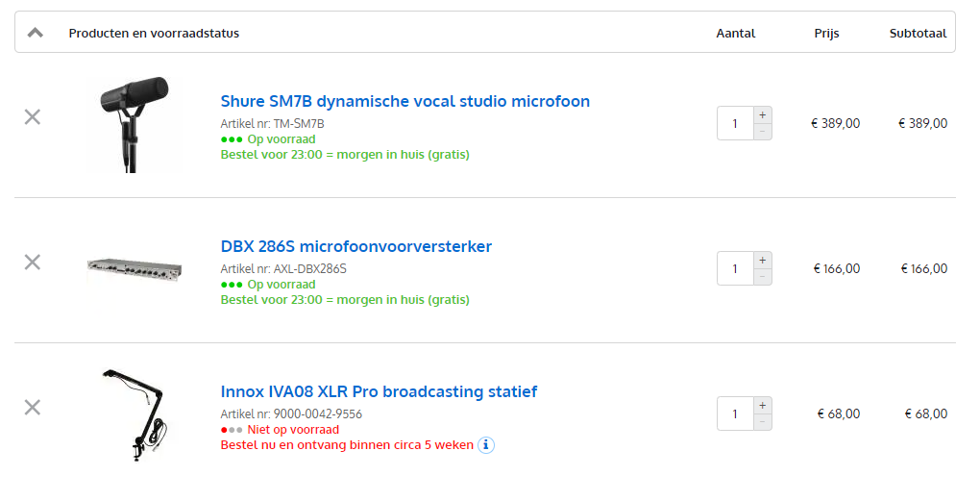Remove the DBX 286S preamp from cart
This screenshot has height=501, width=980.
coord(32,262)
